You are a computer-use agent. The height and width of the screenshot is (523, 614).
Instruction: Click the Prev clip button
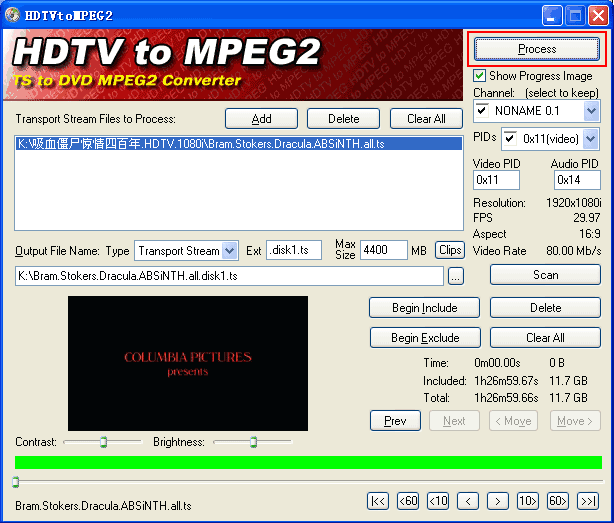[395, 421]
